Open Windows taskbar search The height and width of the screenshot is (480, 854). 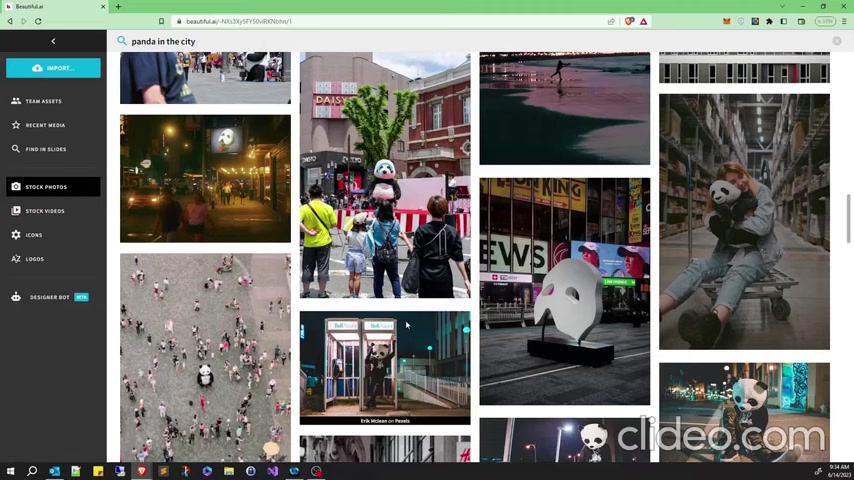tap(32, 471)
